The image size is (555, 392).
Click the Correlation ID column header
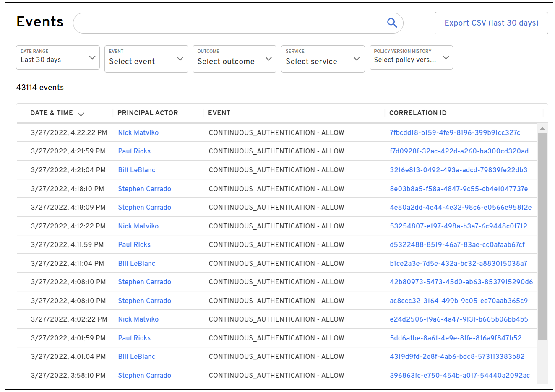(417, 113)
